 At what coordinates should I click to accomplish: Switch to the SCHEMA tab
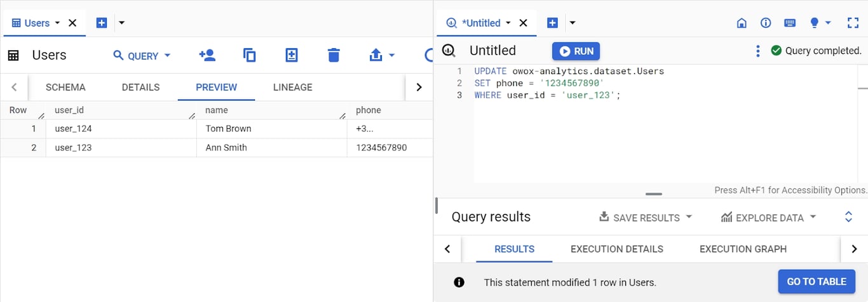pyautogui.click(x=65, y=88)
